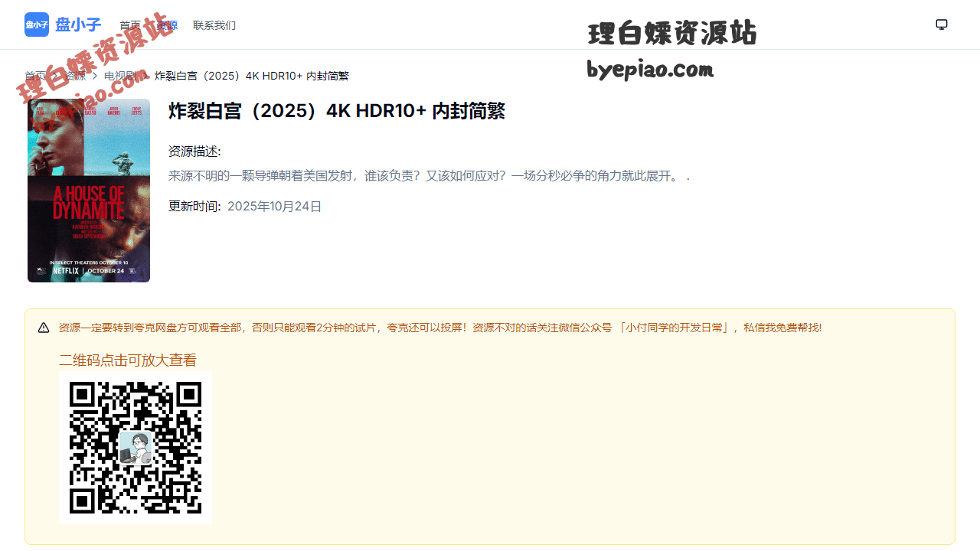
Task: Click the blue 盘小子 logo icon
Action: (37, 24)
